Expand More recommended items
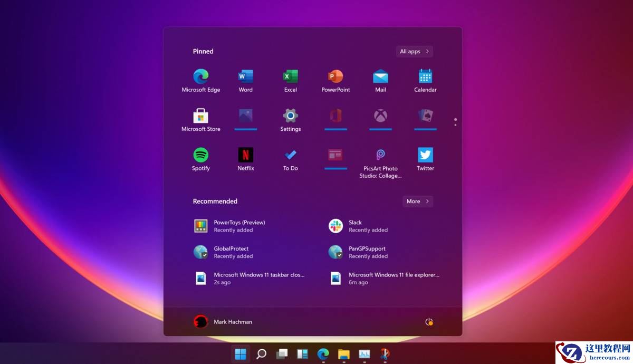 tap(417, 201)
